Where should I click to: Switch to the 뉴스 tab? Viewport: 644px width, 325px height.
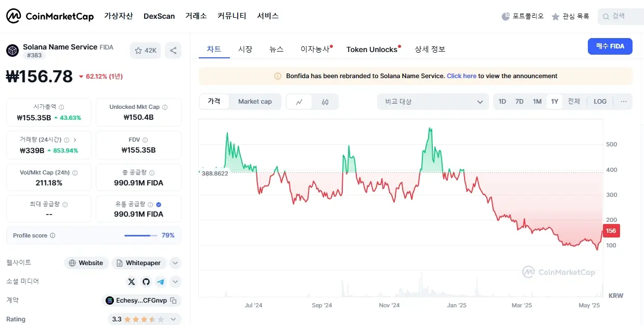point(276,49)
